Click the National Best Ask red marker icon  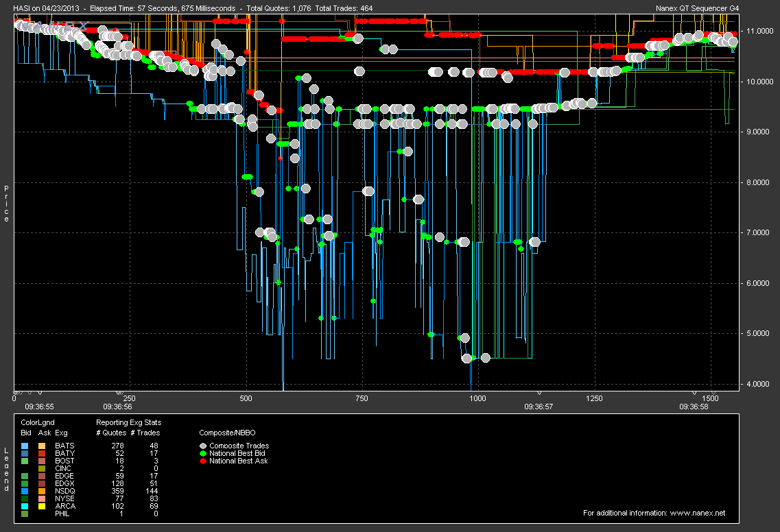203,461
